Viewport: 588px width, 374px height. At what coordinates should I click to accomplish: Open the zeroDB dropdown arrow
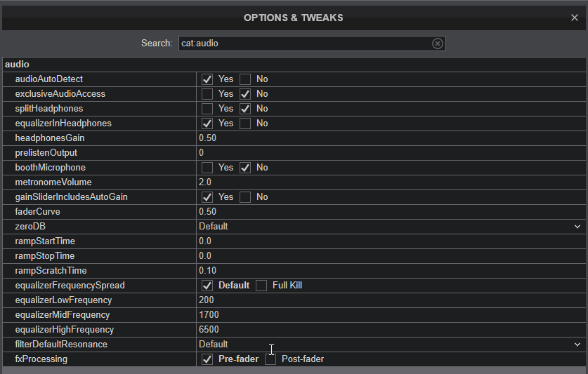pyautogui.click(x=577, y=227)
